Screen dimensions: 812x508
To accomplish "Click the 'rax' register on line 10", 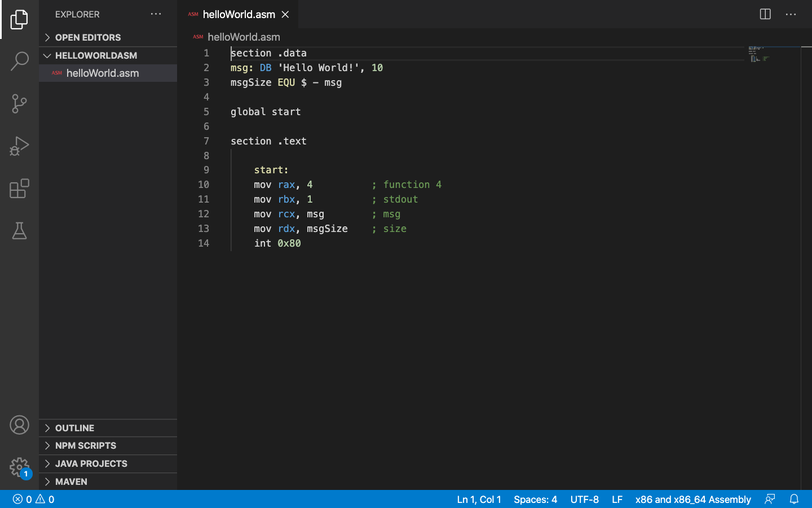I will tap(286, 185).
